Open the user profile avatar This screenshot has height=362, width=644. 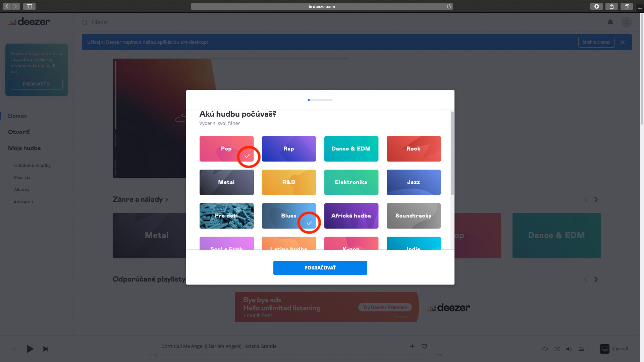tap(626, 22)
